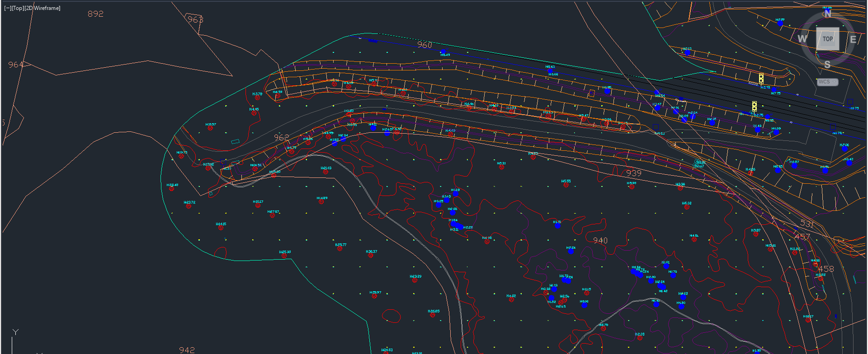Select the 940 elevation text
Viewport: 868px width, 354px height.
click(x=600, y=241)
